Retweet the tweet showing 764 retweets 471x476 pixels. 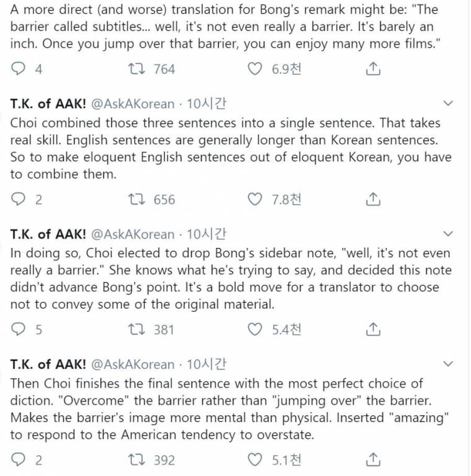pyautogui.click(x=136, y=69)
